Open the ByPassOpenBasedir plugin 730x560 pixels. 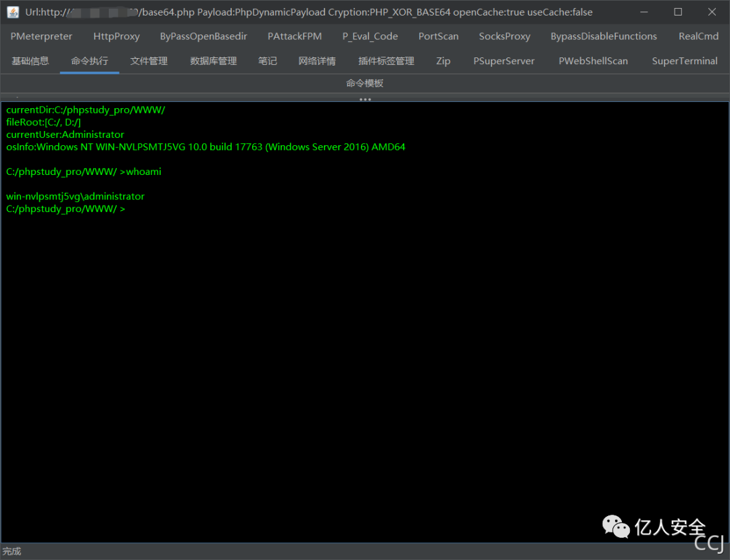[x=203, y=36]
